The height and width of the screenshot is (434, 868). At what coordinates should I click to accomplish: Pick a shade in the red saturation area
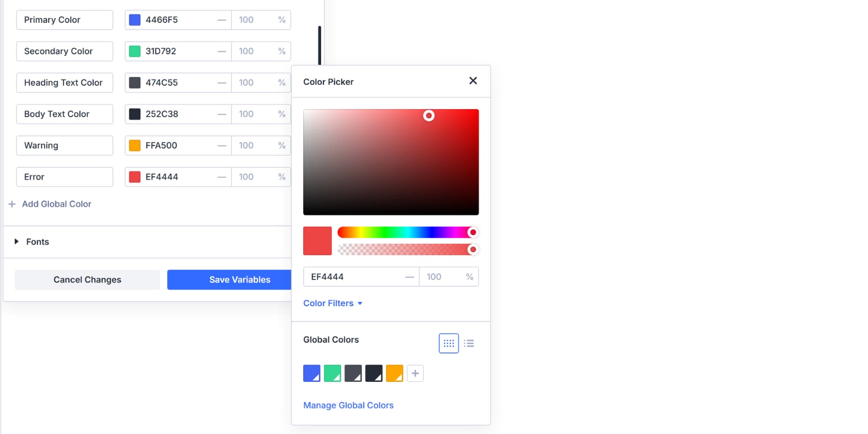(x=391, y=162)
